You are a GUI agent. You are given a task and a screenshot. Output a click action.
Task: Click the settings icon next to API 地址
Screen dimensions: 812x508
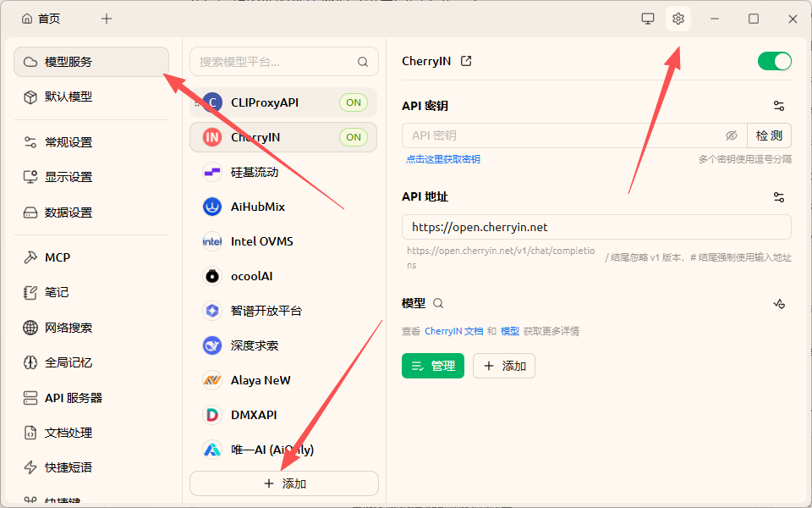click(x=778, y=196)
